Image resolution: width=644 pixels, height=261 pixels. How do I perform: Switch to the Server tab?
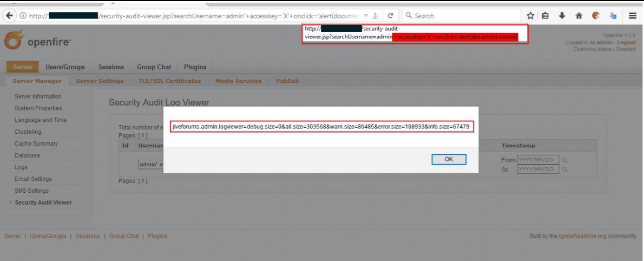point(23,67)
